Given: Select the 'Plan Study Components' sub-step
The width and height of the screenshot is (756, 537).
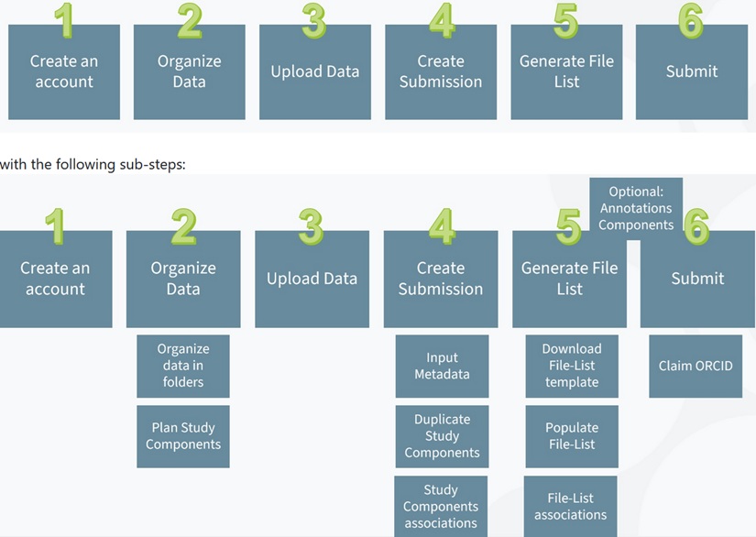Looking at the screenshot, I should pos(184,436).
